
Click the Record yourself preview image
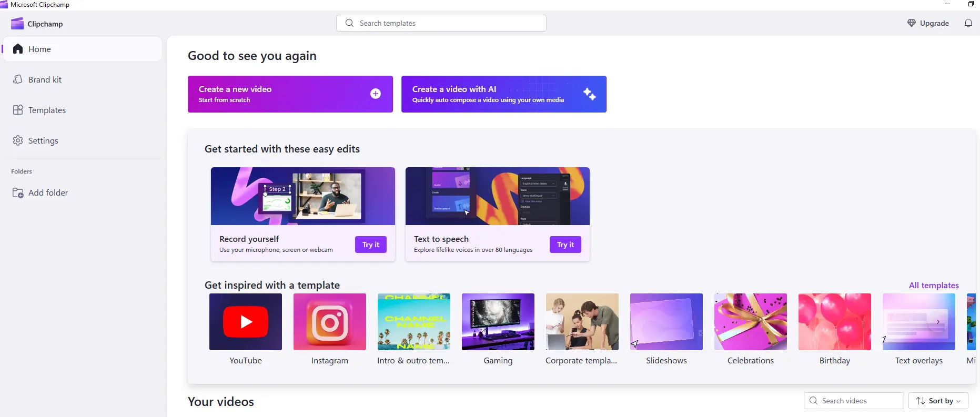click(303, 196)
